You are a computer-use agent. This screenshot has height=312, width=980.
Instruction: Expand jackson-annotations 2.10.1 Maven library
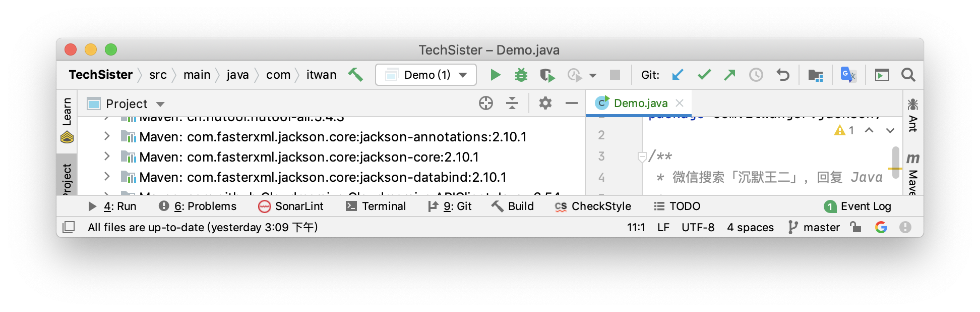click(107, 136)
